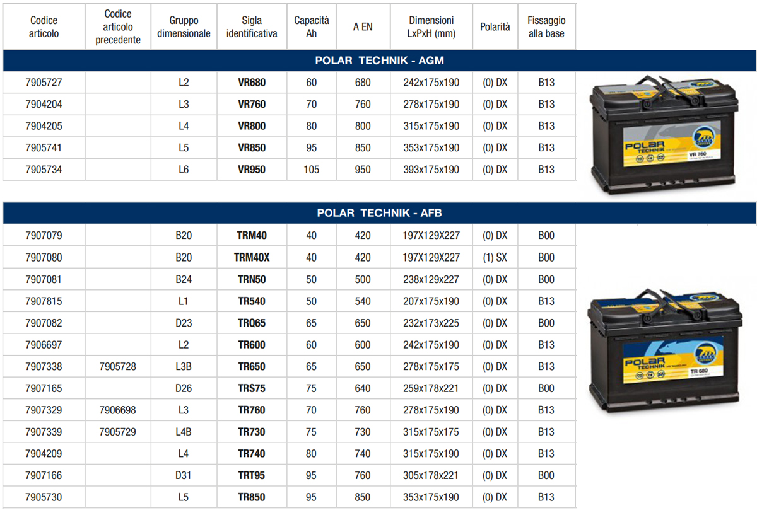
Task: Select article code 7907082
Action: tap(44, 323)
